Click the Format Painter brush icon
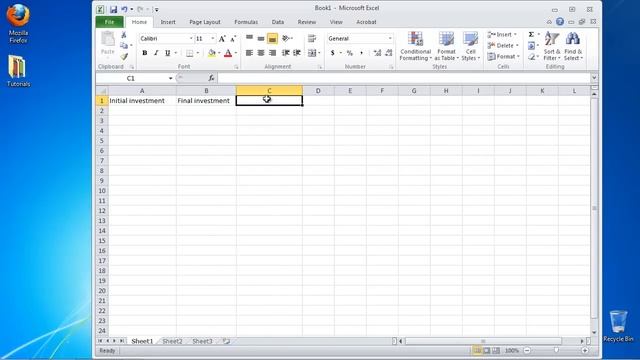This screenshot has height=360, width=640. [x=124, y=56]
